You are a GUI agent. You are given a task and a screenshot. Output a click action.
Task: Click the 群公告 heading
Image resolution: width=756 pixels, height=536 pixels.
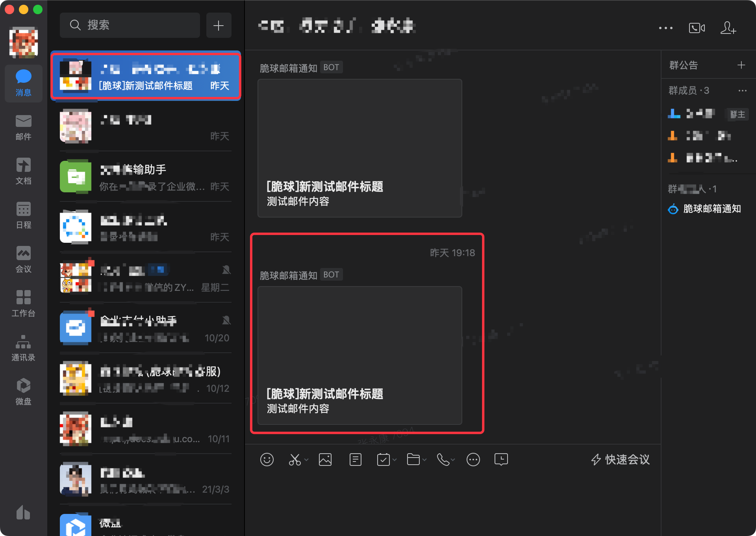[684, 65]
